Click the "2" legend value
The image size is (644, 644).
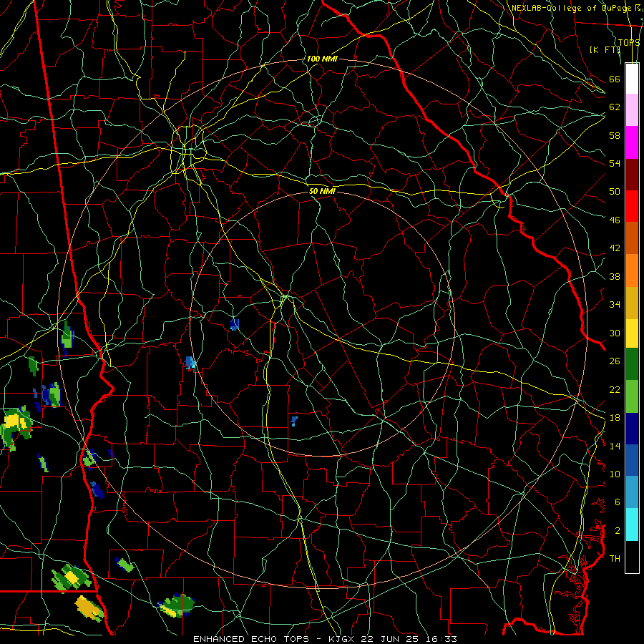tap(618, 531)
